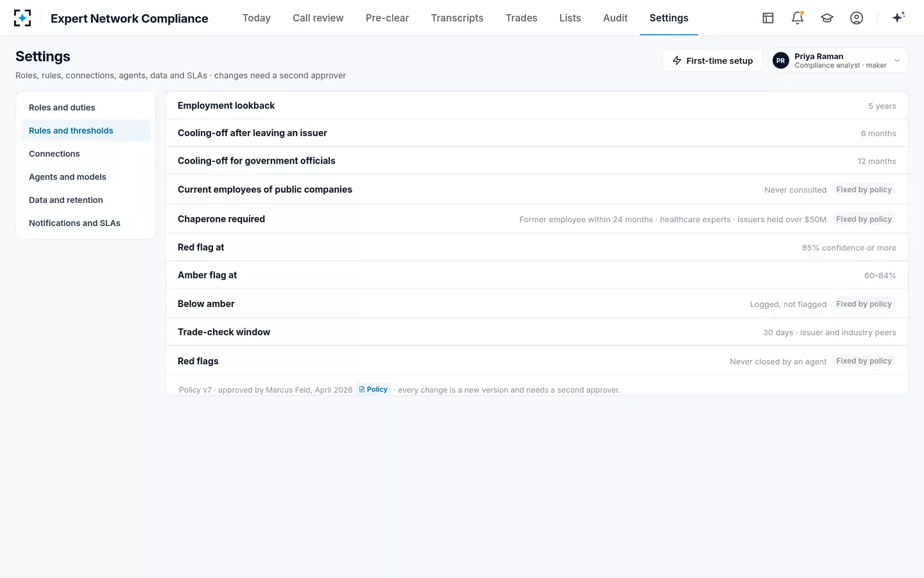Screen dimensions: 924x578
Task: Expand the Priya Raman role dropdown chevron
Action: (x=897, y=60)
